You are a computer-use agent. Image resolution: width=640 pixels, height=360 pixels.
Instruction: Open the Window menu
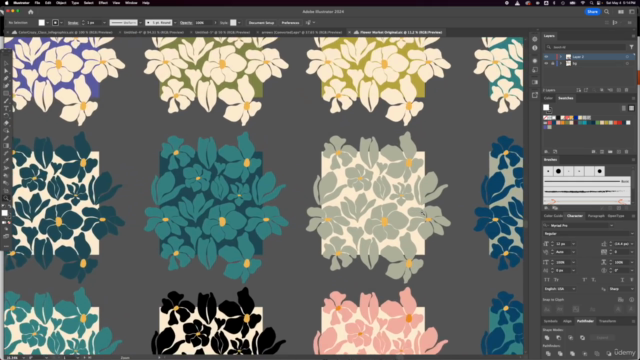tap(131, 3)
